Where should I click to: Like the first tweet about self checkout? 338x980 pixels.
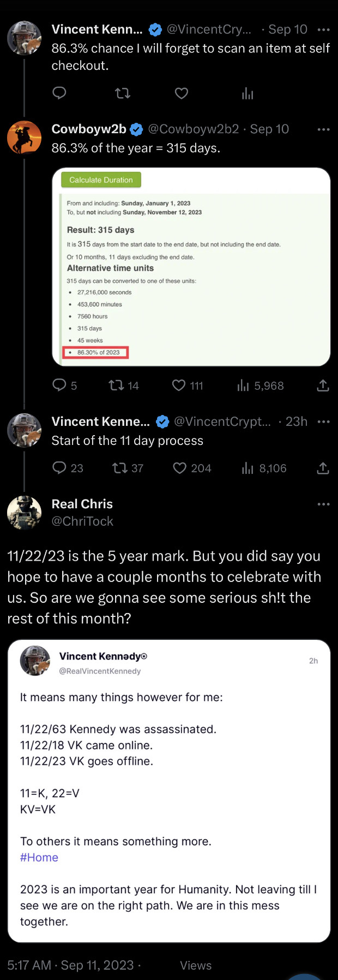tap(182, 93)
